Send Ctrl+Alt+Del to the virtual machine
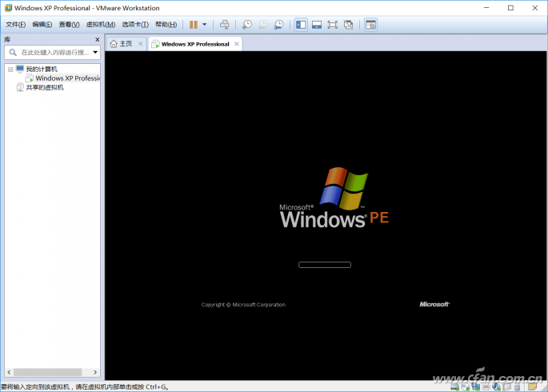Screen dimensions: 548x392 (224, 25)
